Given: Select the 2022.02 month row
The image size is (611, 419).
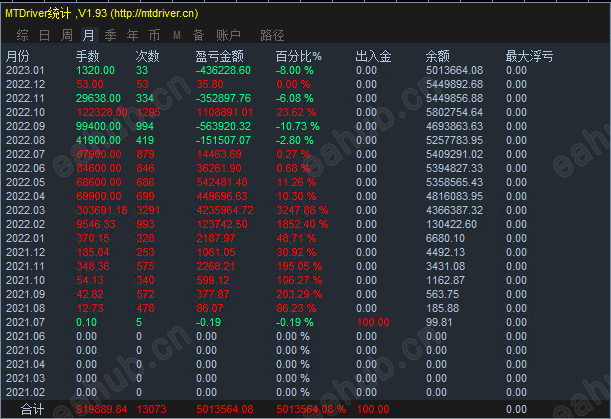Looking at the screenshot, I should [306, 225].
